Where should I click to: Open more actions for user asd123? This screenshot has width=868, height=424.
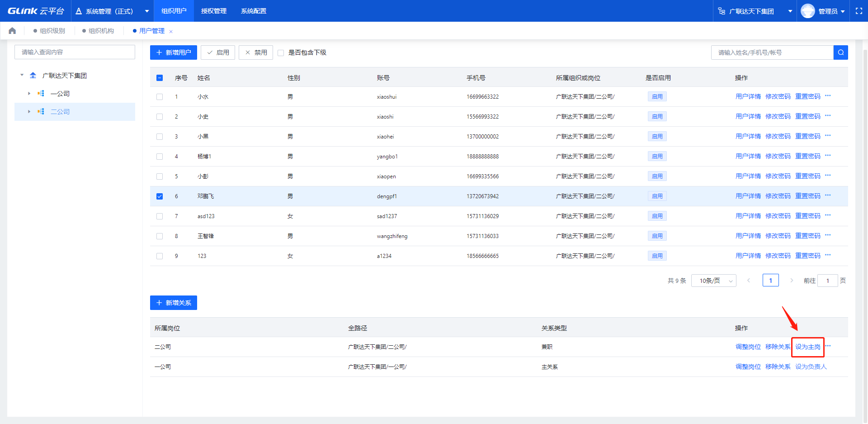point(828,215)
